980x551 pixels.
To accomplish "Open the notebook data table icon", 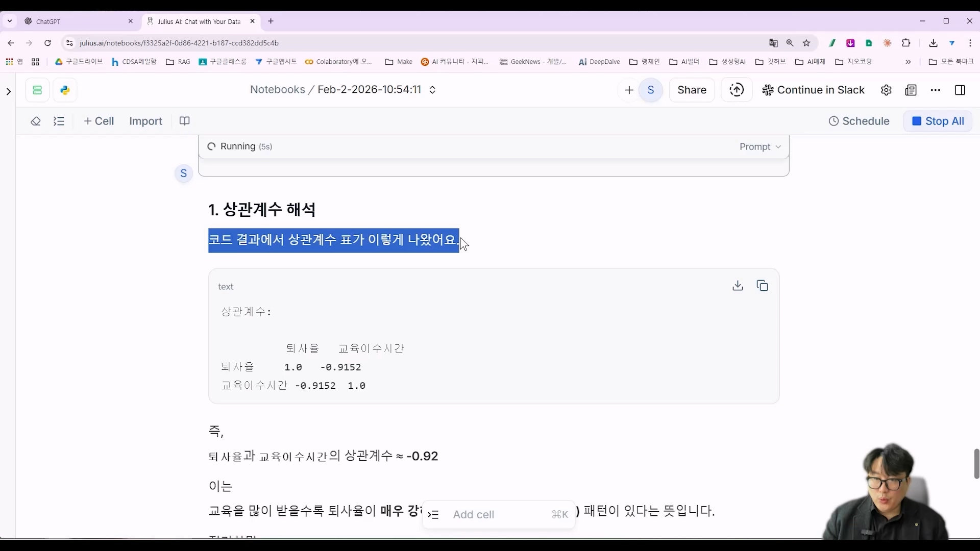I will [x=37, y=90].
